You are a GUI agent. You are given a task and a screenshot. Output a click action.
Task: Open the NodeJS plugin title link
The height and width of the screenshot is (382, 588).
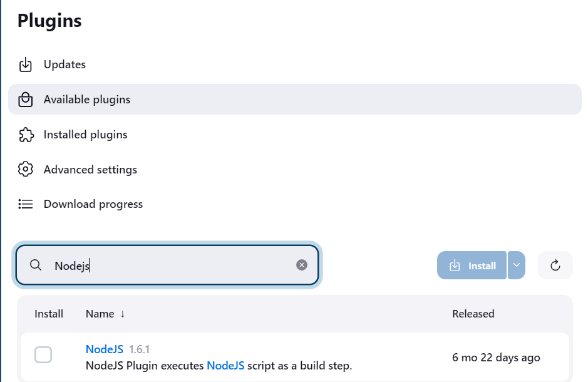click(x=105, y=349)
